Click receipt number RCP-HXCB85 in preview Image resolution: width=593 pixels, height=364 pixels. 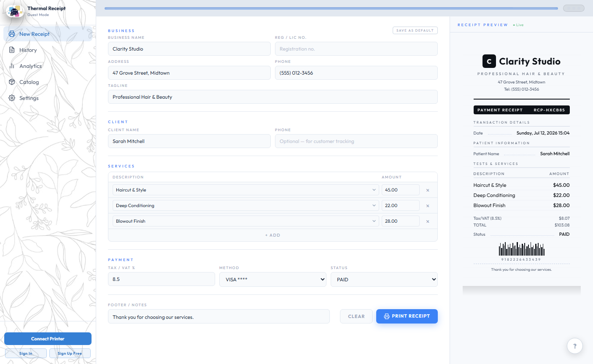[x=549, y=110]
